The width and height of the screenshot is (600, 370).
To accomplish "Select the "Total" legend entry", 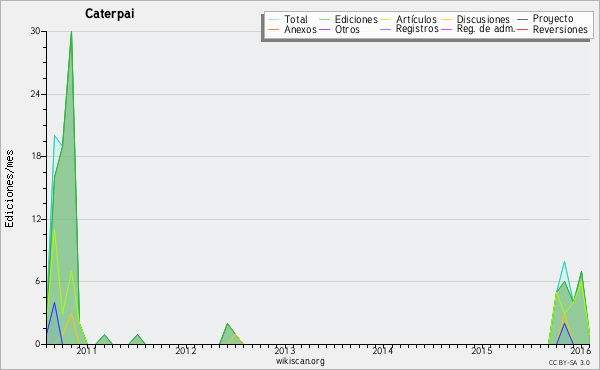I will (x=296, y=19).
